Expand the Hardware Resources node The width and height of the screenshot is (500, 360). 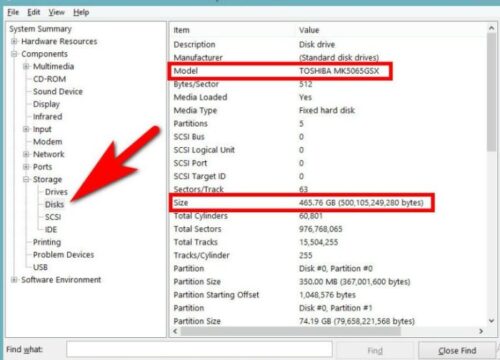14,41
